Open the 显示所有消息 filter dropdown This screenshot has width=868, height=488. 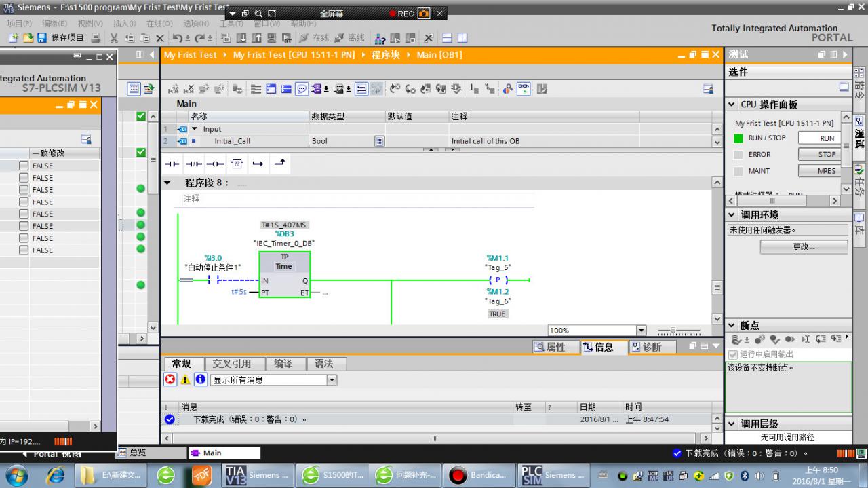(332, 380)
